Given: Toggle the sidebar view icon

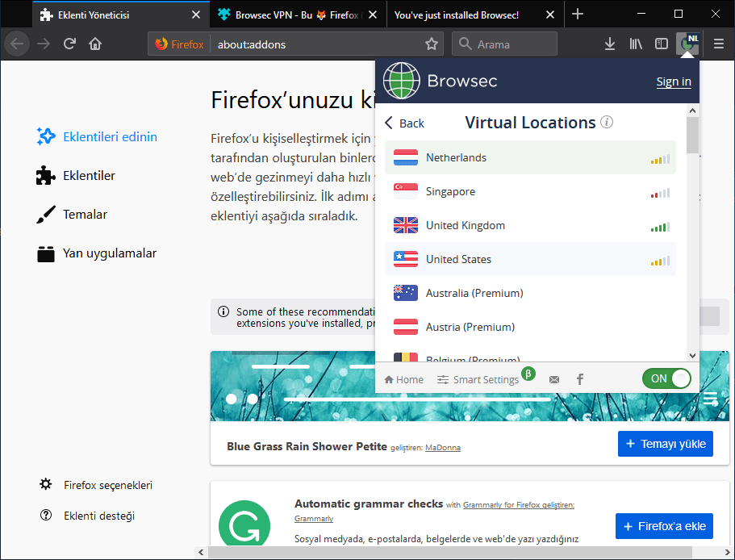Looking at the screenshot, I should [662, 44].
